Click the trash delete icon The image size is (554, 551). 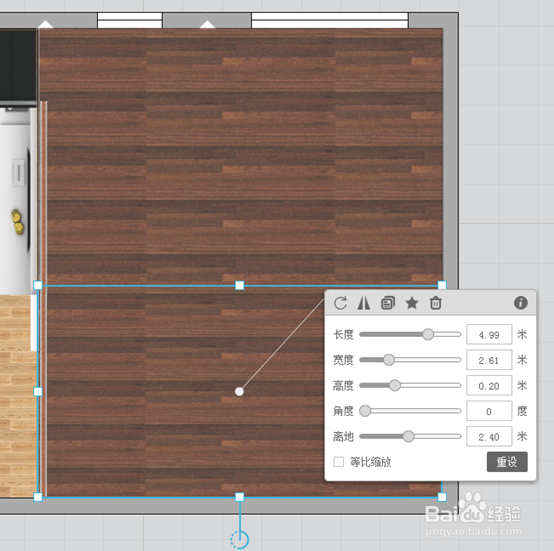(435, 303)
